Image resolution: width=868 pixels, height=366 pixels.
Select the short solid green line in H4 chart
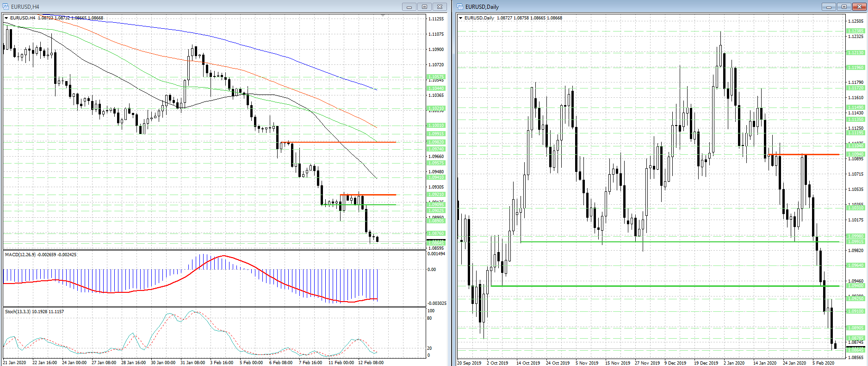coord(359,205)
